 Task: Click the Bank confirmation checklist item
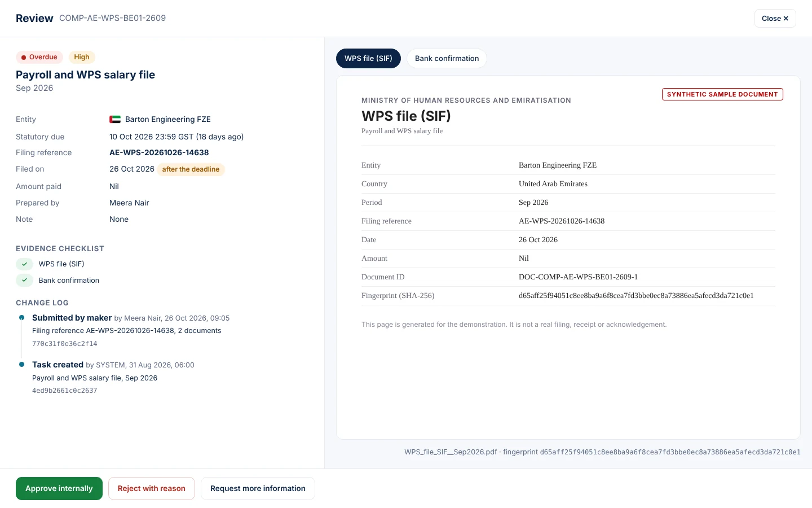point(69,280)
